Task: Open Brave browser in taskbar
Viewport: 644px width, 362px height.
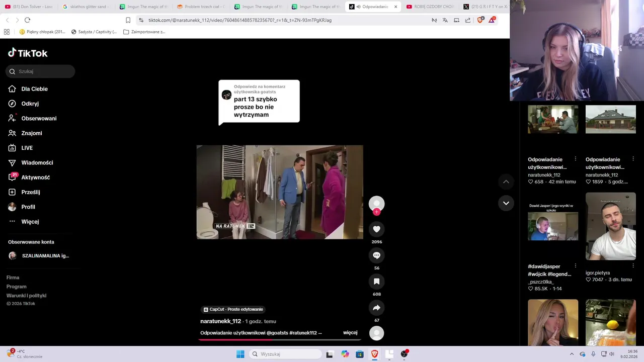Action: pos(374,354)
